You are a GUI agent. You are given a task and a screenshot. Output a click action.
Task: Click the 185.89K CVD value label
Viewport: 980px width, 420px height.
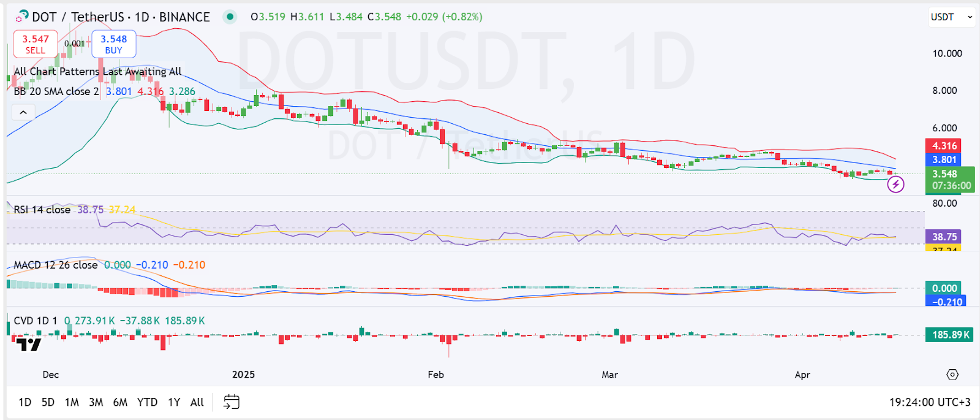click(950, 335)
